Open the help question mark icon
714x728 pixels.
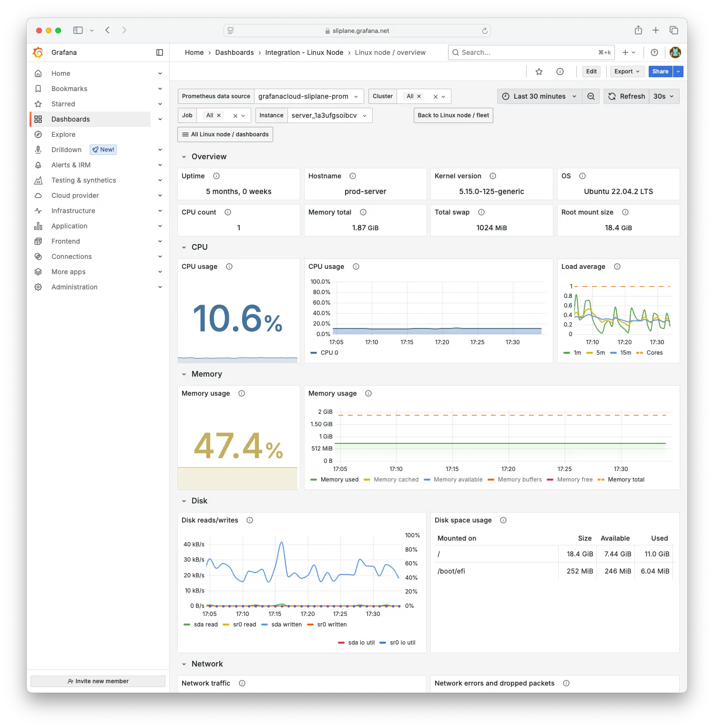click(x=654, y=52)
